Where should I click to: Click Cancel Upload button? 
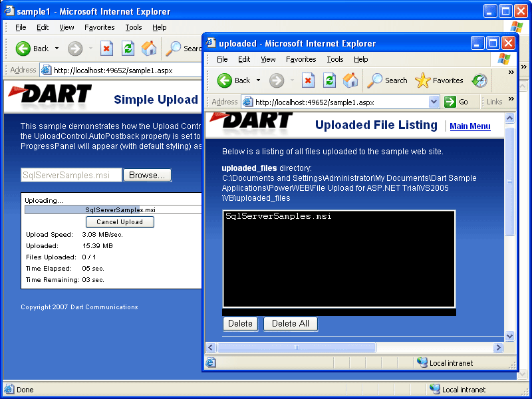point(120,222)
